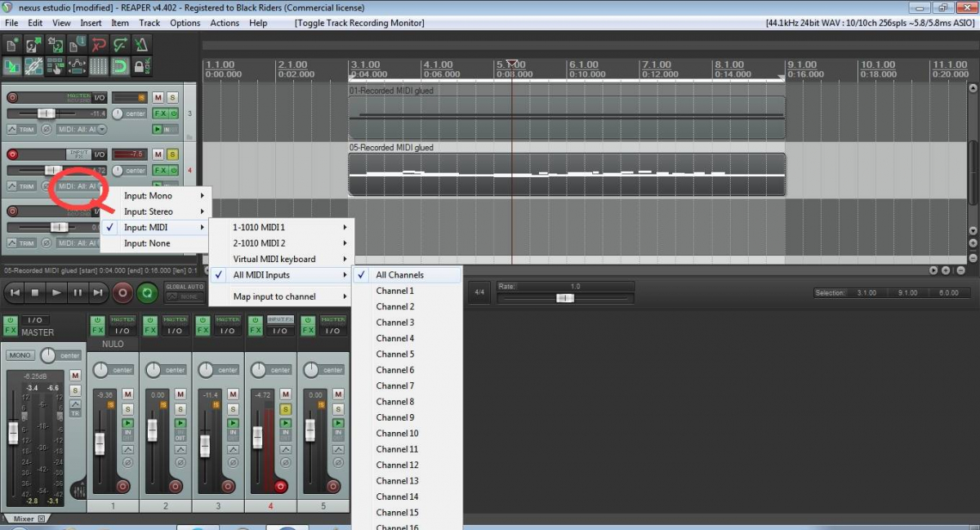Toggle the green repeat loop button

147,292
